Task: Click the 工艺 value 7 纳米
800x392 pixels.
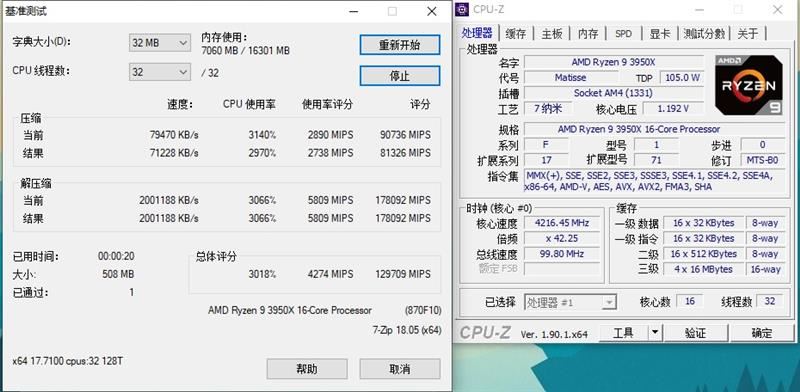Action: coord(548,109)
